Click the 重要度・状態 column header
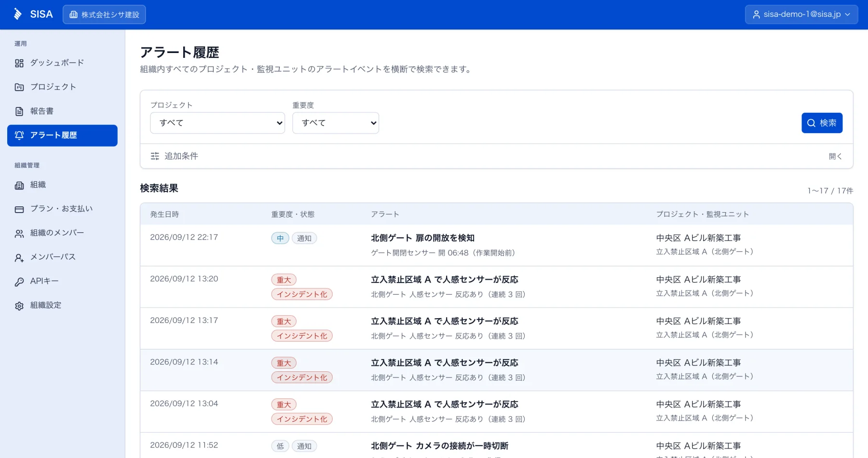868x458 pixels. pyautogui.click(x=293, y=214)
